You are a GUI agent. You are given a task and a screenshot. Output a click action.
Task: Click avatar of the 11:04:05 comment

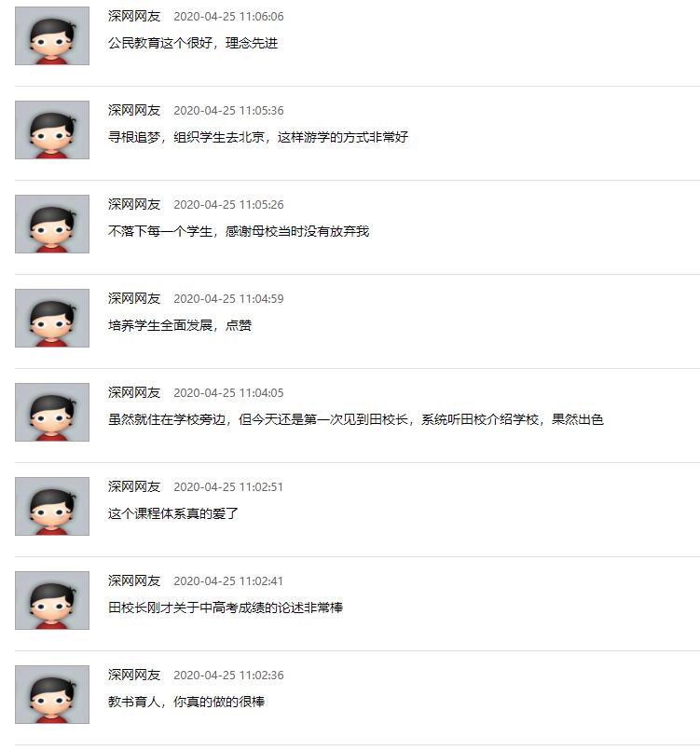pyautogui.click(x=52, y=413)
